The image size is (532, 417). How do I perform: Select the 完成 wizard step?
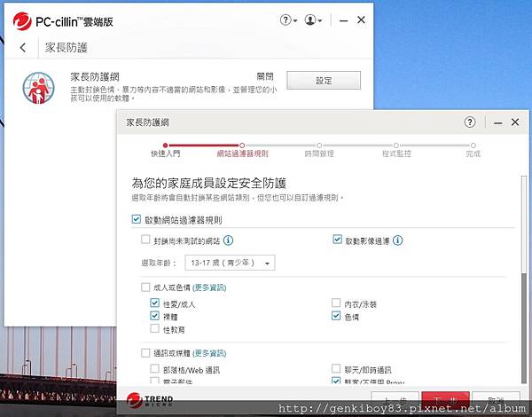pos(473,151)
